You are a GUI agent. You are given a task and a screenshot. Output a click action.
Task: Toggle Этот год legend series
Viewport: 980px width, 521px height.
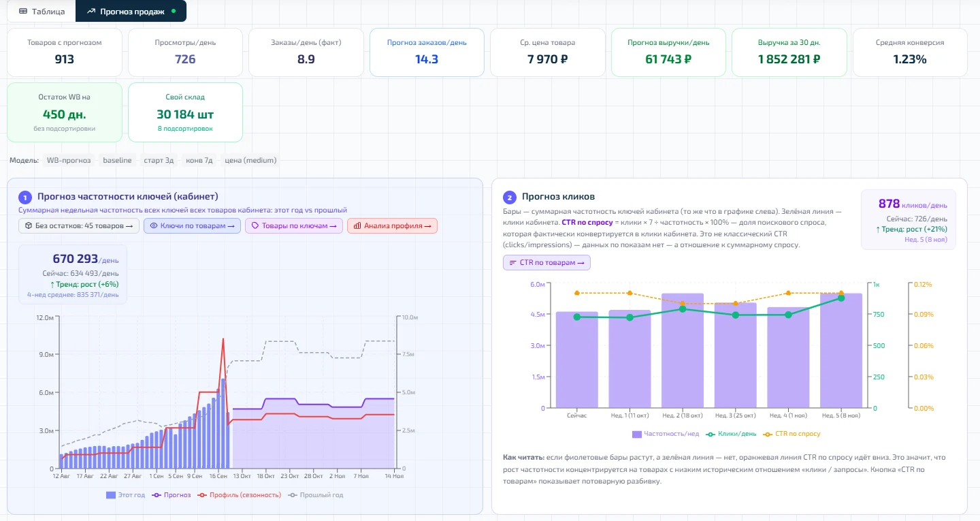pyautogui.click(x=126, y=495)
